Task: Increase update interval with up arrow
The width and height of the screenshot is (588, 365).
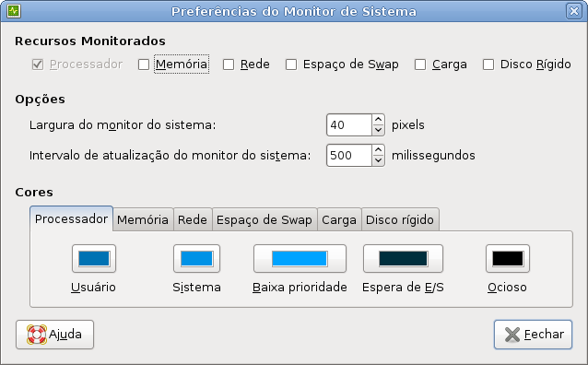Action: point(379,150)
